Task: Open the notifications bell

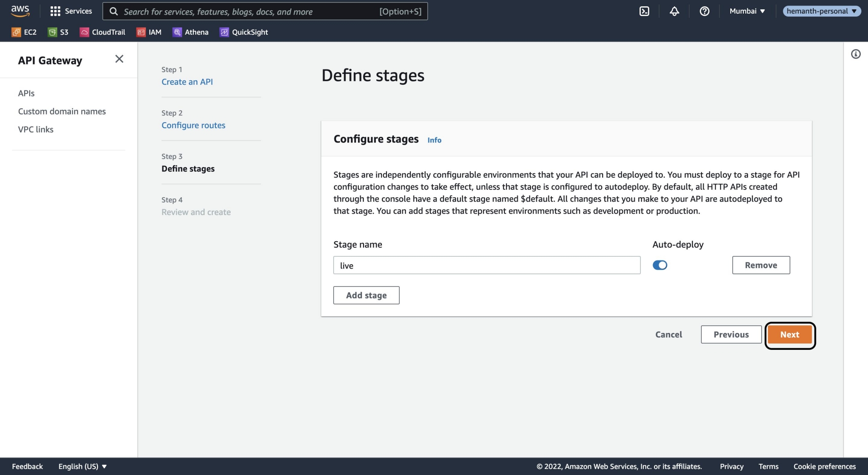Action: [x=674, y=11]
